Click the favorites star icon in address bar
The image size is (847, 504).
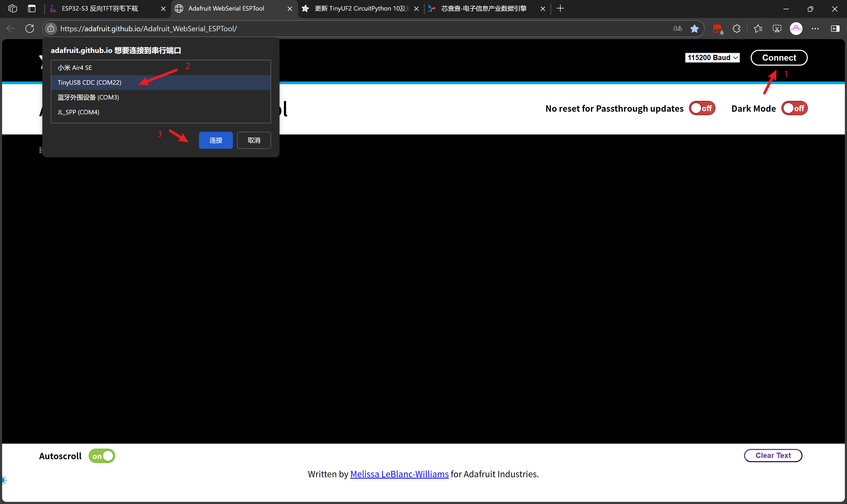click(695, 29)
